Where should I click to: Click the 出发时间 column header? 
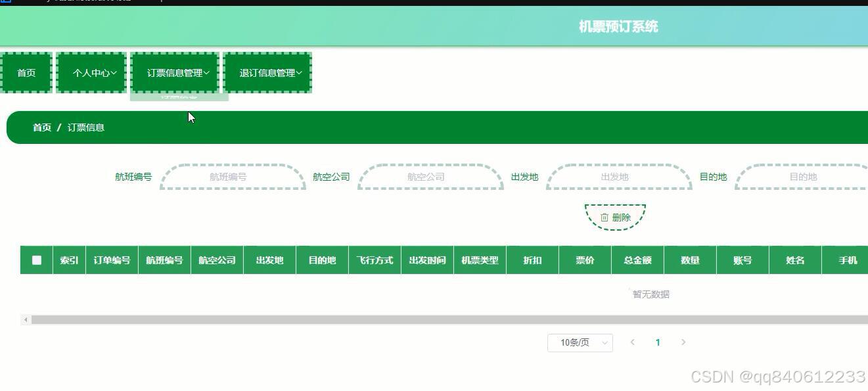click(427, 260)
